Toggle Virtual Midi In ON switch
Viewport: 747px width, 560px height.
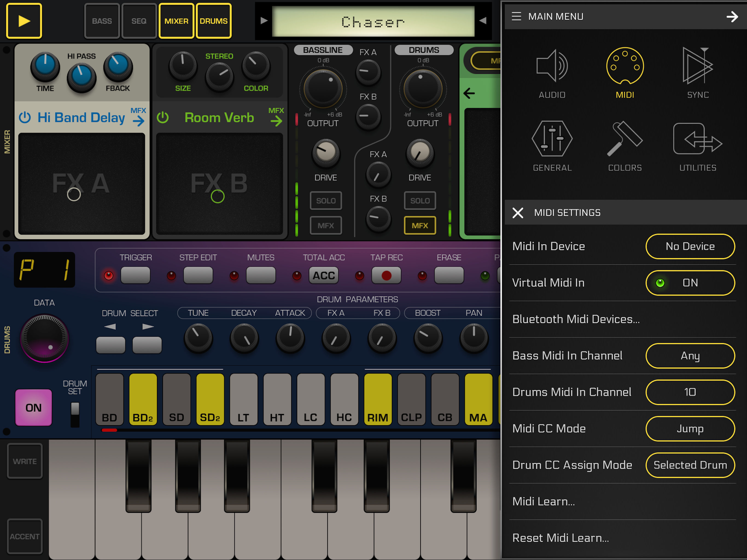coord(690,283)
